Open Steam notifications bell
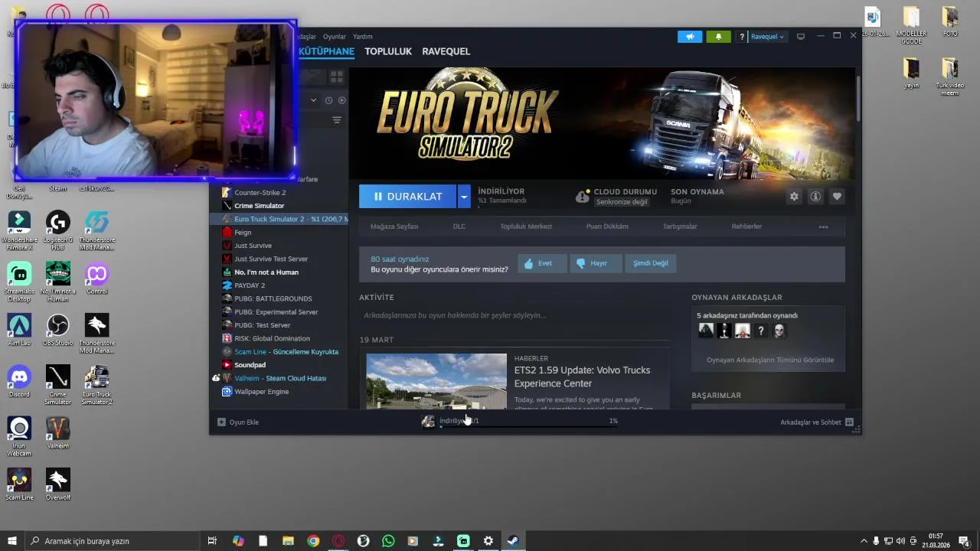 click(718, 37)
